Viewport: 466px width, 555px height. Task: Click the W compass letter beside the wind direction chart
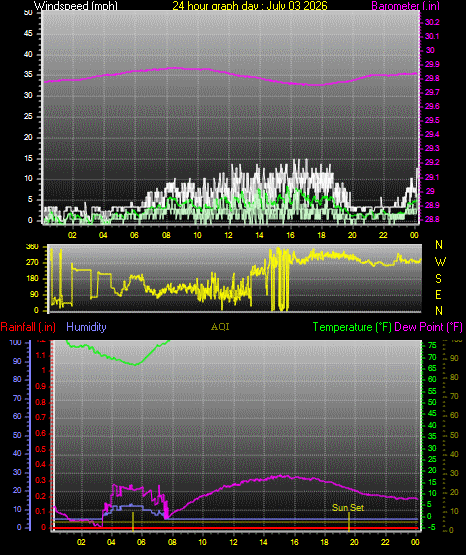(440, 262)
